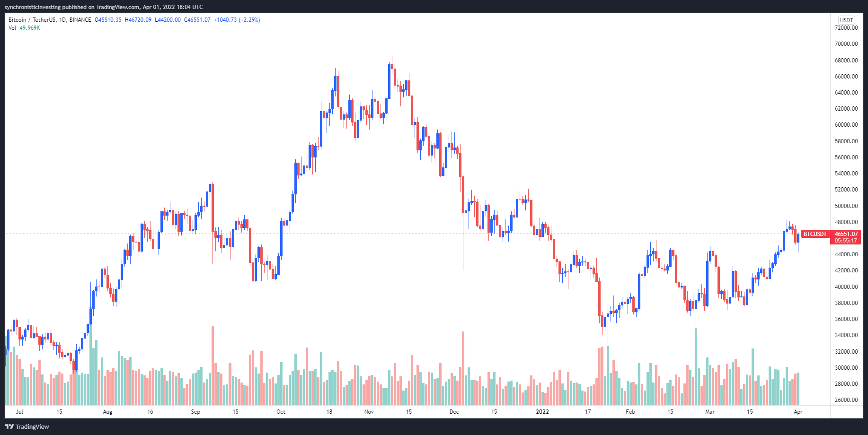Screen dimensions: 868x435
Task: Click the 26000.00 price scale label
Action: (846, 400)
